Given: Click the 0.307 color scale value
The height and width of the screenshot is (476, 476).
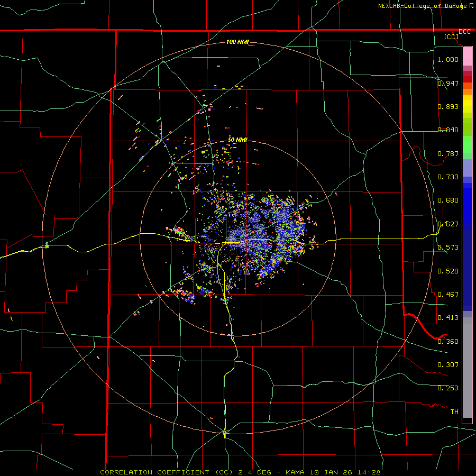Looking at the screenshot, I should pos(448,364).
